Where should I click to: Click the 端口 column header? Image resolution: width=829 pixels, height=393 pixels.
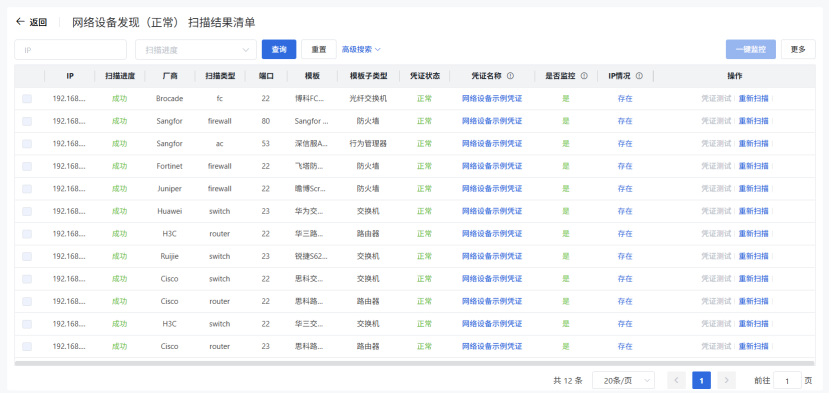tap(266, 76)
